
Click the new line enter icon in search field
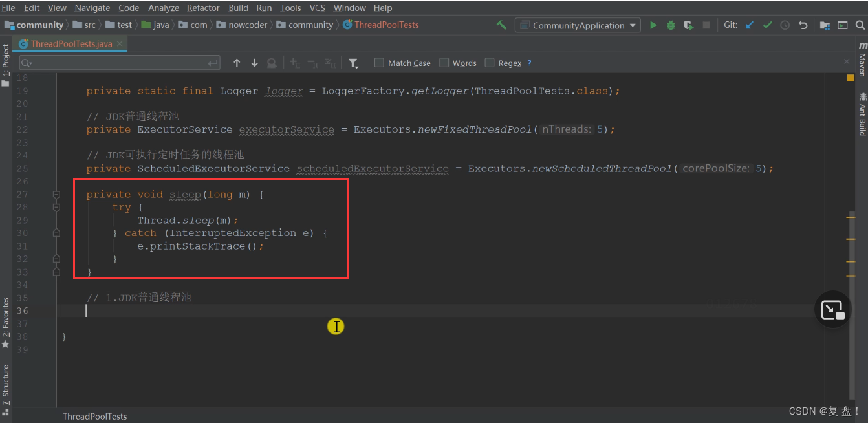(213, 63)
